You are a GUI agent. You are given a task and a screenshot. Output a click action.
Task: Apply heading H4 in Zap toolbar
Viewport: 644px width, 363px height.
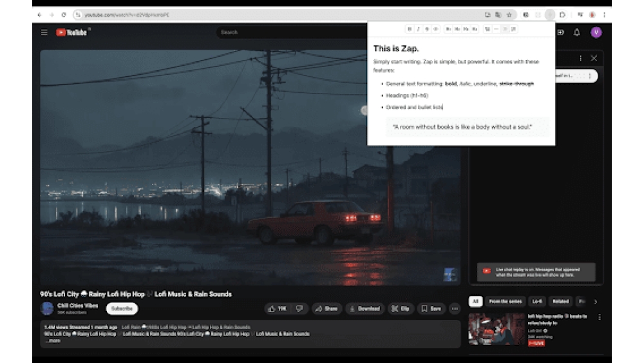[475, 29]
